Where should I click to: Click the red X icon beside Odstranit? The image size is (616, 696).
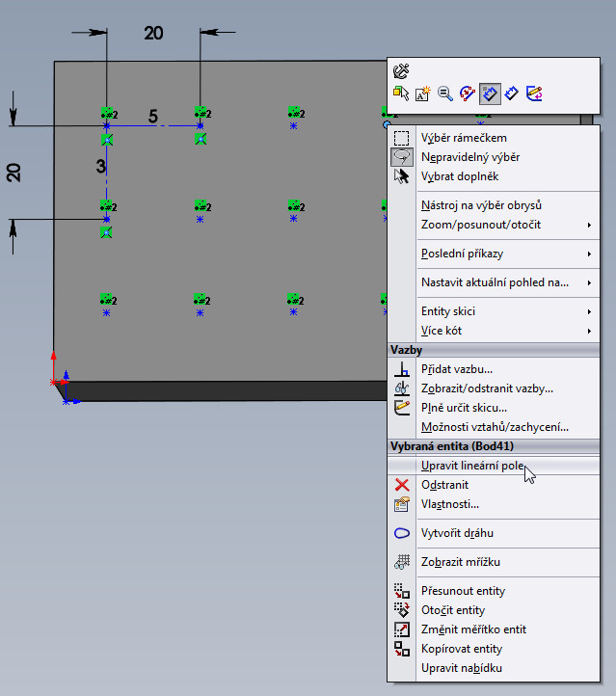[x=402, y=485]
